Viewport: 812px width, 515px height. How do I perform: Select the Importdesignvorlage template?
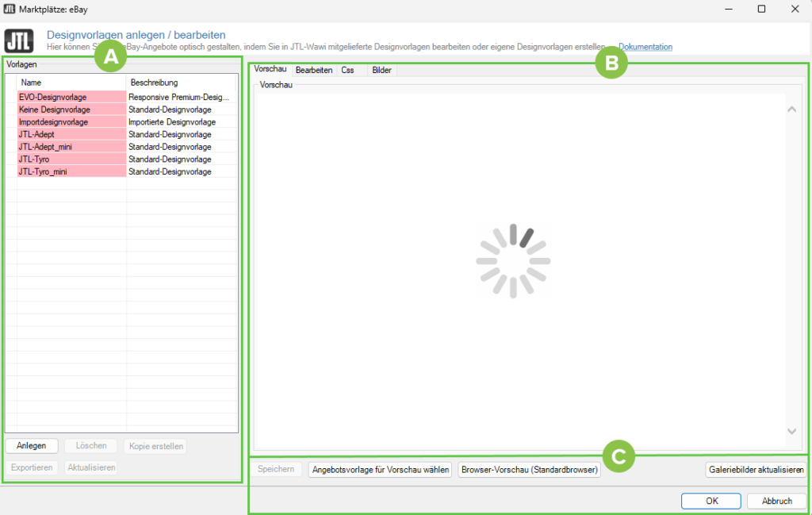coord(71,122)
